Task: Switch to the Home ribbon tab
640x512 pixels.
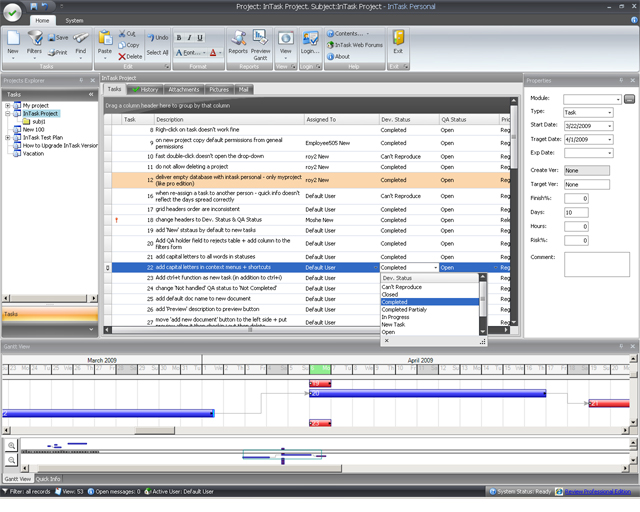Action: 42,20
